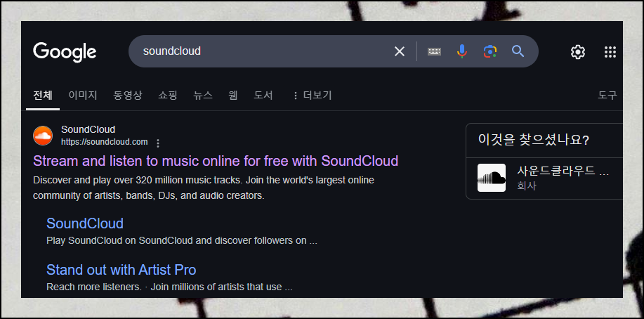Start voice search with the microphone icon
Viewport: 644px width, 319px height.
pyautogui.click(x=462, y=51)
